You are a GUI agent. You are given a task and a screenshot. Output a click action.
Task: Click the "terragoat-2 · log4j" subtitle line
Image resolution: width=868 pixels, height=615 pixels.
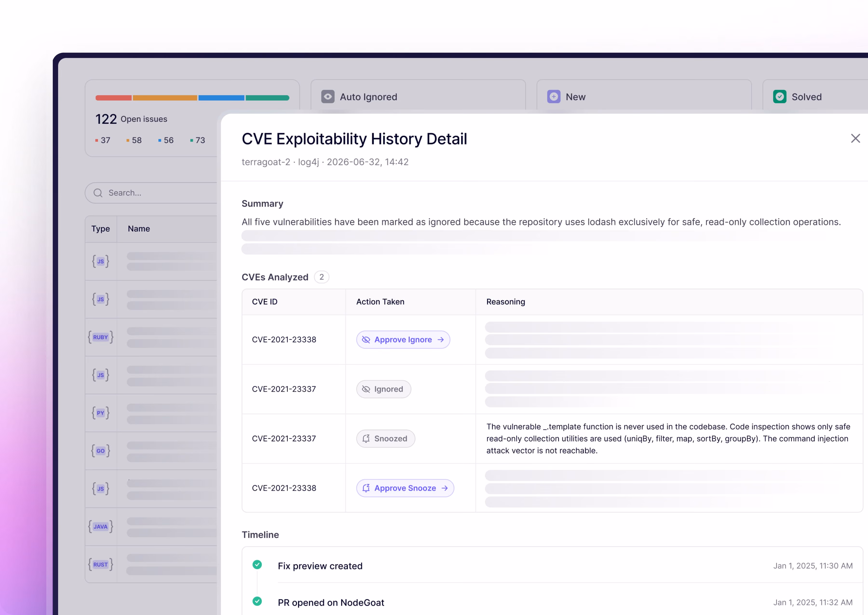(x=325, y=162)
